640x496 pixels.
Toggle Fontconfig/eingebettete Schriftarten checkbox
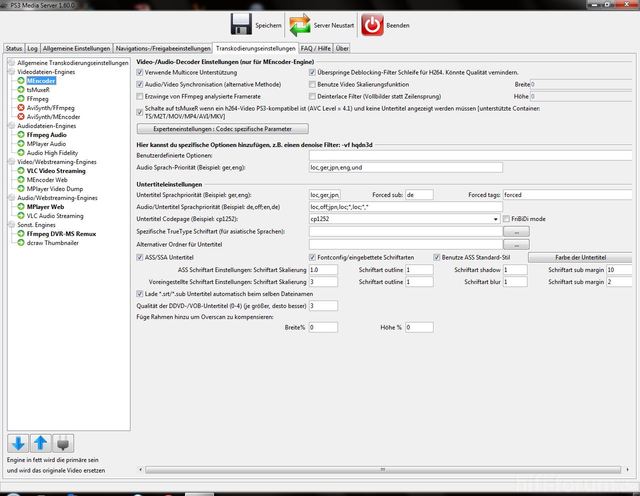pos(312,257)
